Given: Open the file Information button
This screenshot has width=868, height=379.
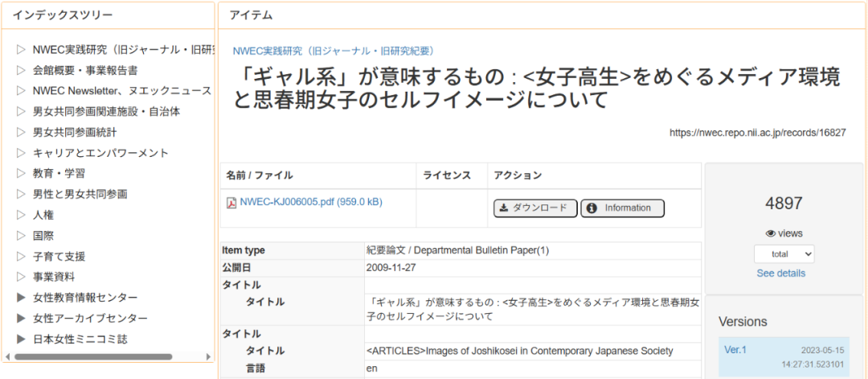Looking at the screenshot, I should [622, 208].
